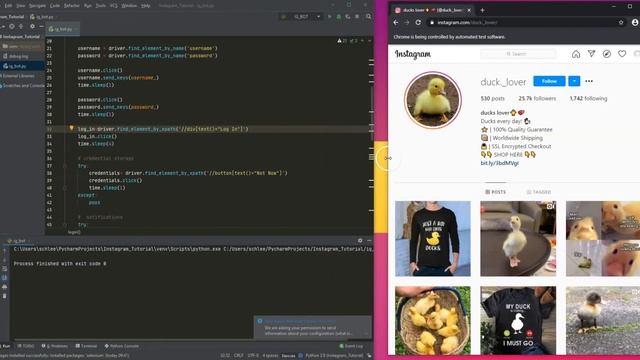
Task: Select the Instagram POSTS tab
Action: 496,192
